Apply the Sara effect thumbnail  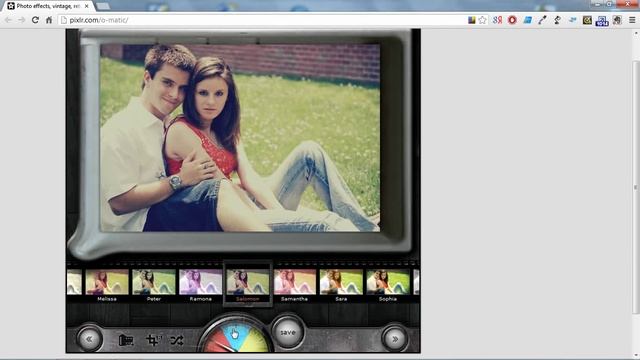[341, 282]
